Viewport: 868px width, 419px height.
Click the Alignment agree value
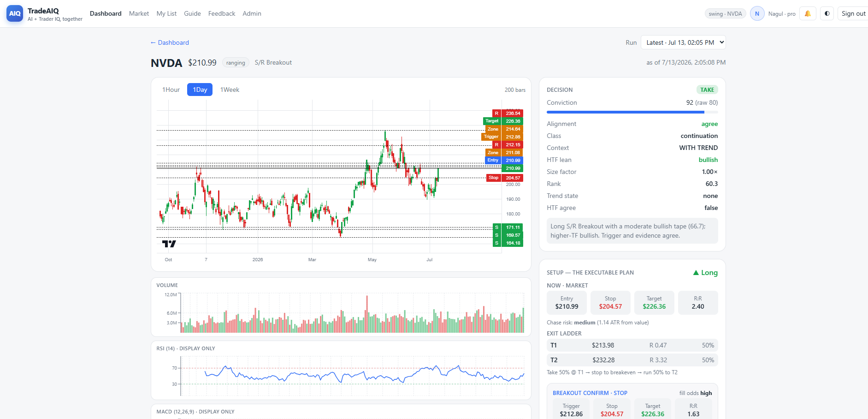coord(709,124)
